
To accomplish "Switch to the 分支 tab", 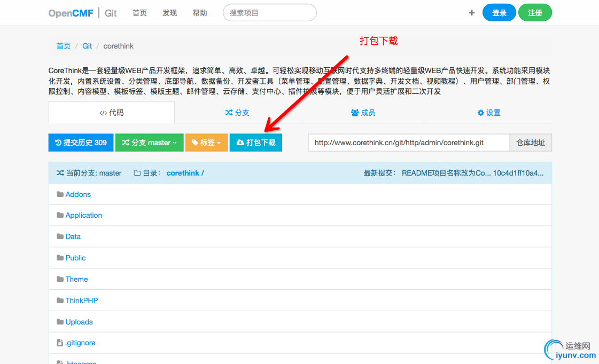I will [237, 113].
